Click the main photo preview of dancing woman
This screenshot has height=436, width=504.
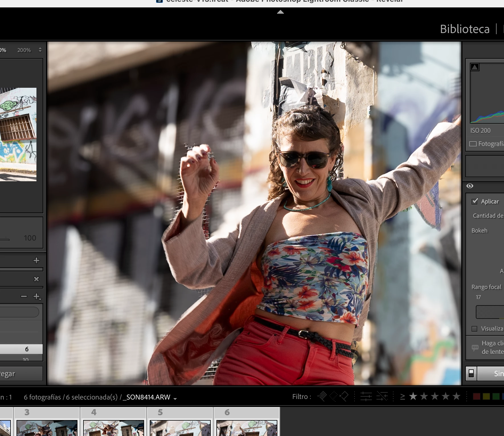[x=254, y=213]
